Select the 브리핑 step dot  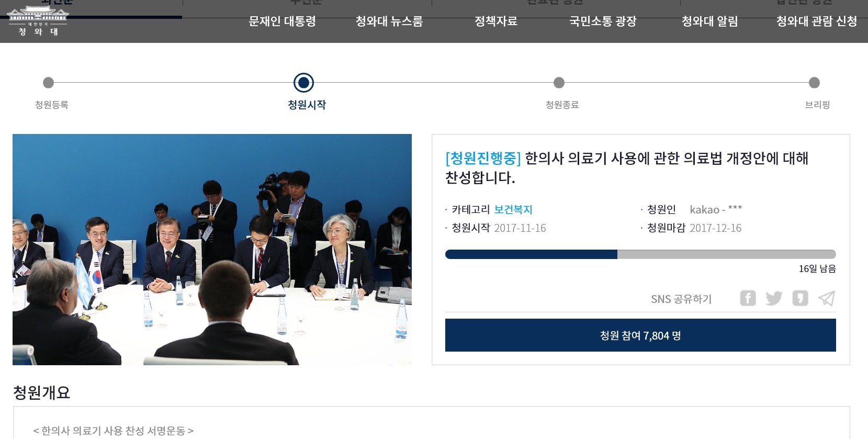pos(814,83)
